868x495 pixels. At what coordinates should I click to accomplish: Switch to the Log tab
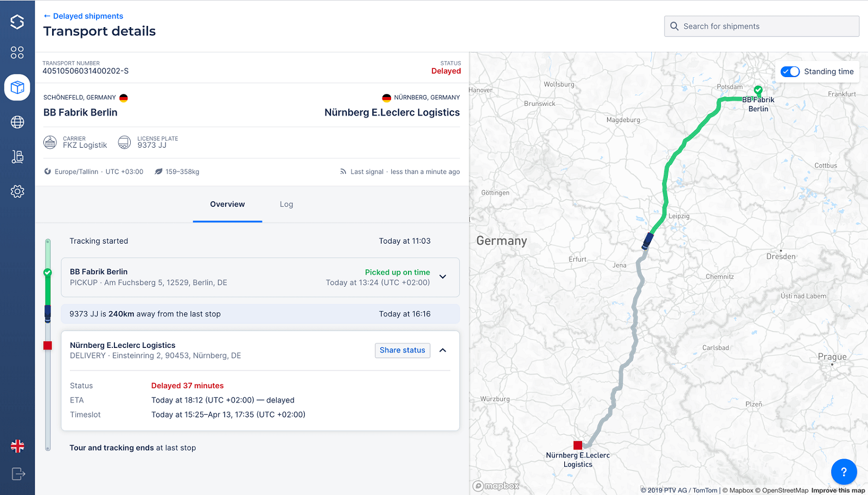coord(286,205)
